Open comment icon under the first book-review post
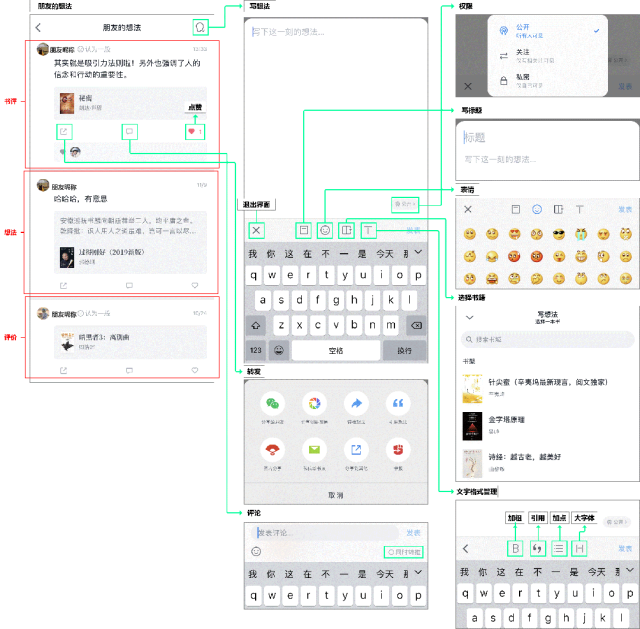This screenshot has height=629, width=640. [129, 132]
